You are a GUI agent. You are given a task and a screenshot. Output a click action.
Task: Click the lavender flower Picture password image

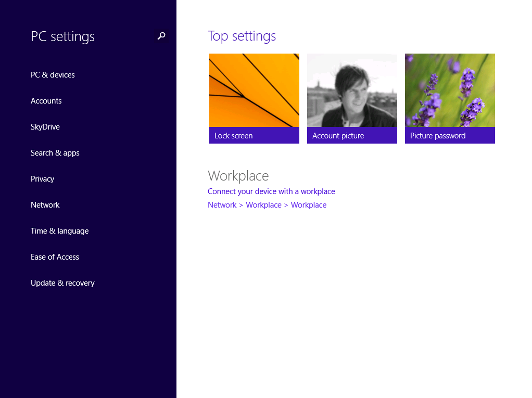tap(450, 90)
